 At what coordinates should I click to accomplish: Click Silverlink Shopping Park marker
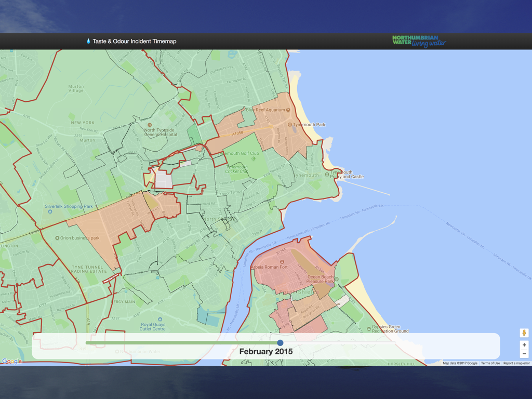(x=50, y=211)
